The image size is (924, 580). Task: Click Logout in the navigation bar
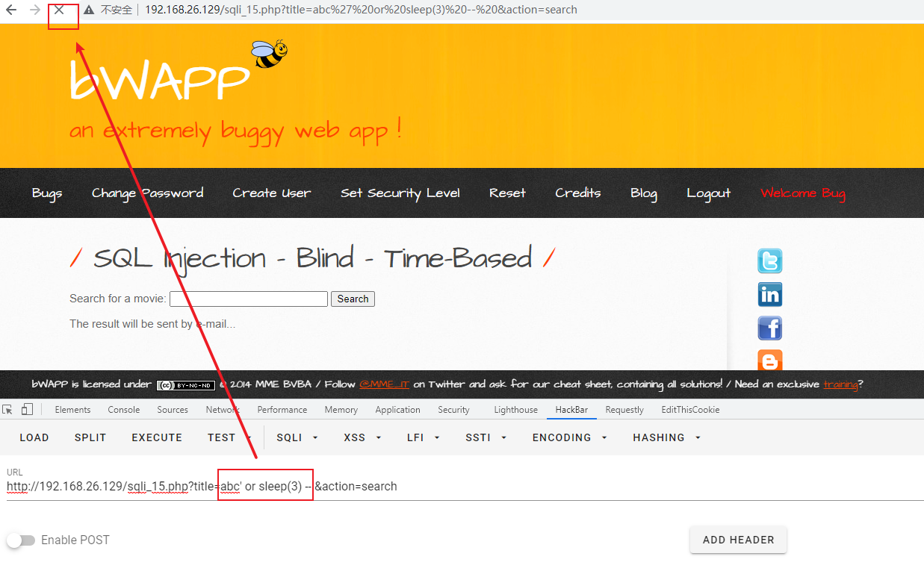point(708,193)
